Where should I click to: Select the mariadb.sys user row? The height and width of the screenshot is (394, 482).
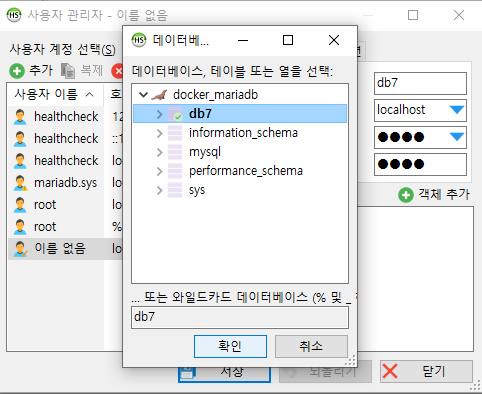pyautogui.click(x=66, y=183)
